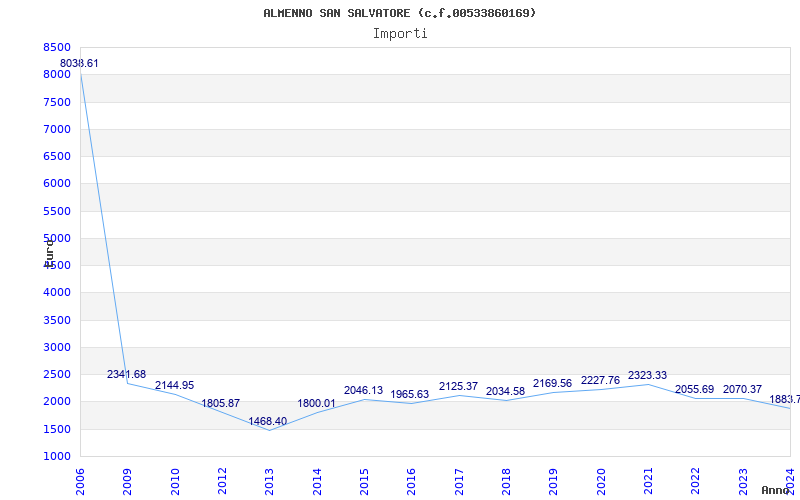
Task: Select the 8038.61 data label
Action: click(79, 63)
